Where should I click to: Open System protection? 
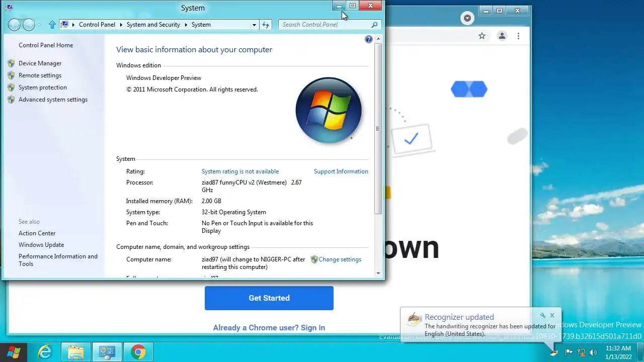[x=42, y=87]
